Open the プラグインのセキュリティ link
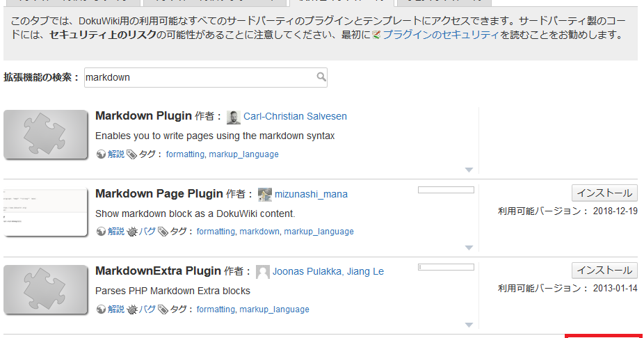The width and height of the screenshot is (644, 338). (x=440, y=34)
